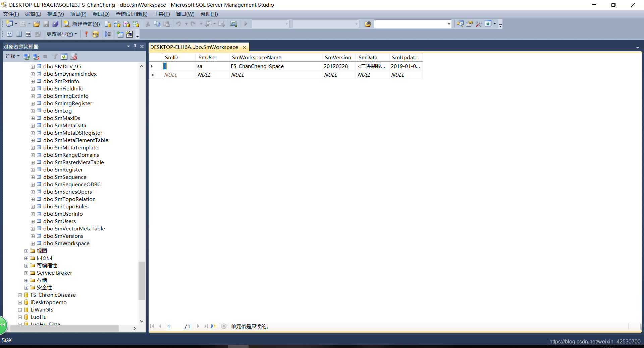Open the Registered Servers window icon
The width and height of the screenshot is (644, 348).
point(460,24)
